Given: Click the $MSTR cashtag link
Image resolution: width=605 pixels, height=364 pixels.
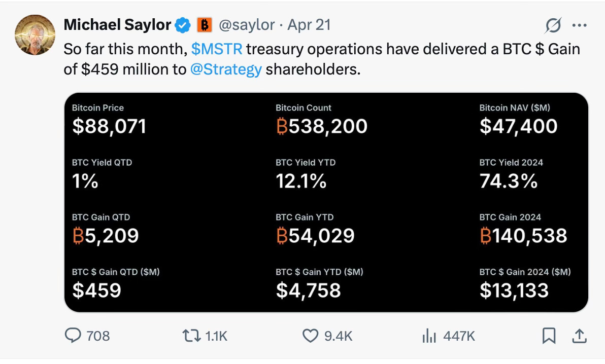Looking at the screenshot, I should (x=217, y=49).
